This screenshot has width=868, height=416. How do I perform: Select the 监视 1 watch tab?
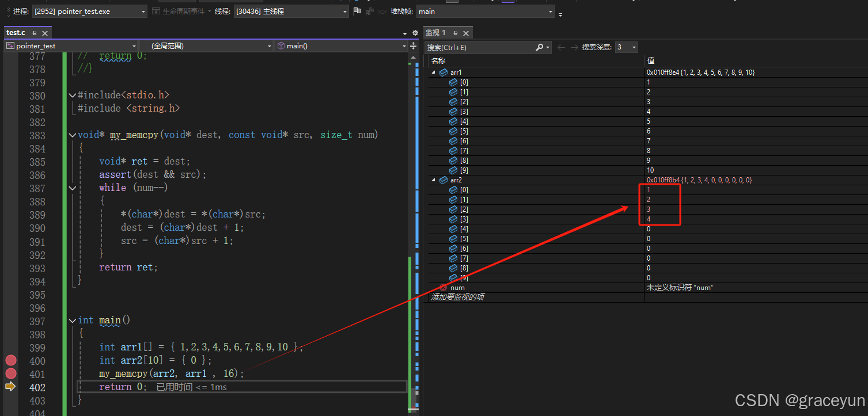click(436, 33)
